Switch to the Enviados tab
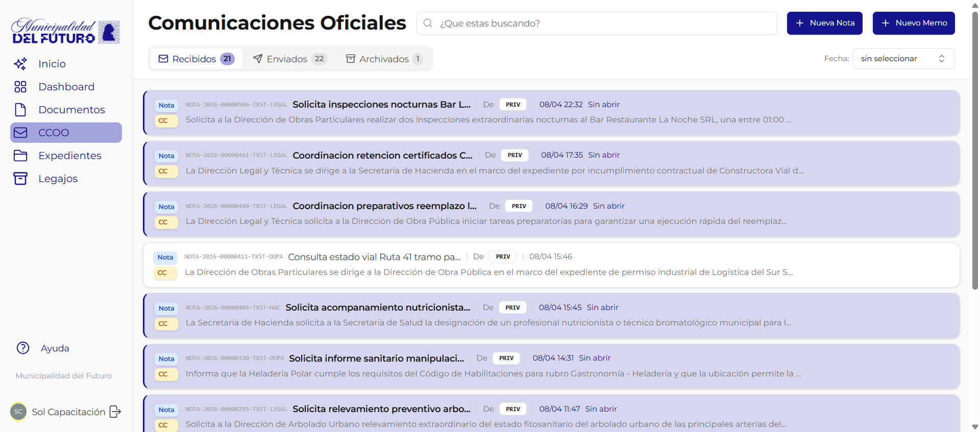 click(289, 59)
